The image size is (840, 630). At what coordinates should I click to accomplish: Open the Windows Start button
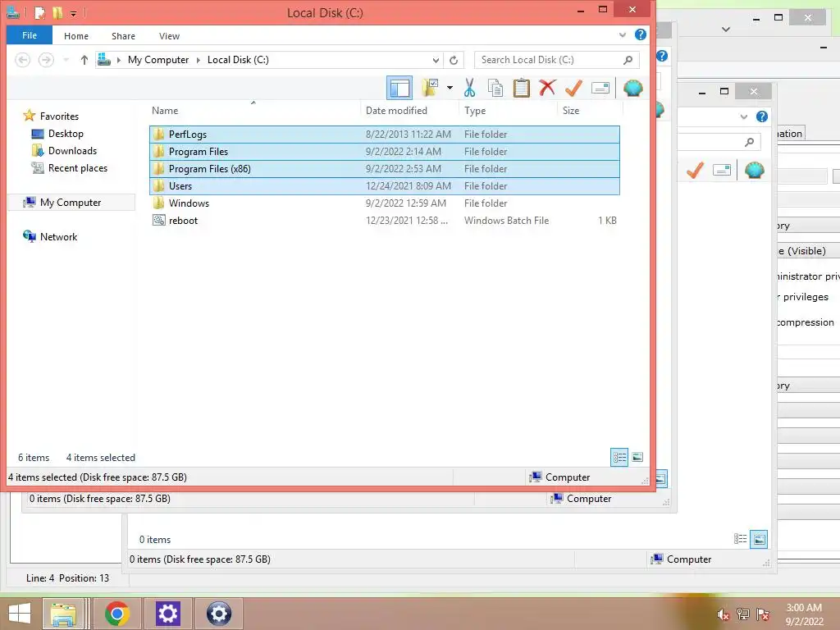point(20,614)
